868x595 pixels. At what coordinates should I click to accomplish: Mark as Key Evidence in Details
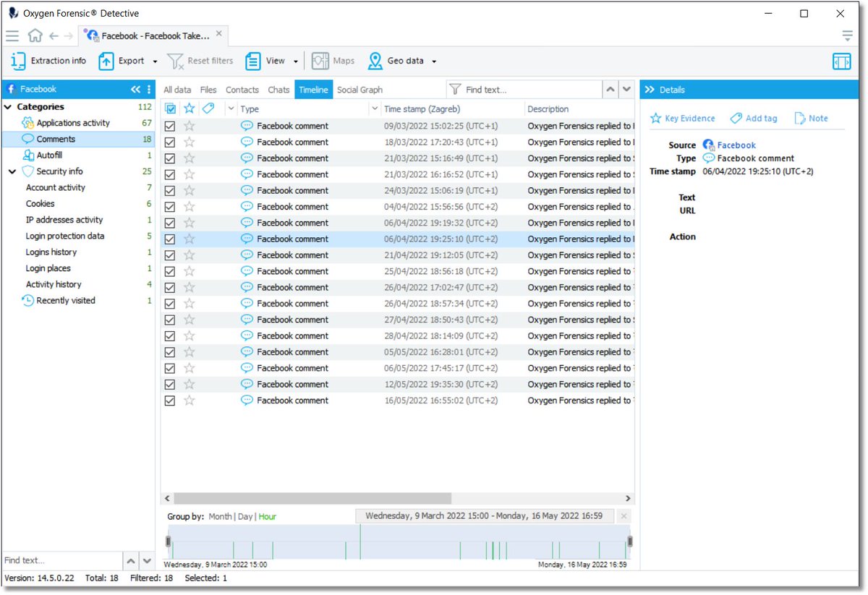(x=683, y=119)
